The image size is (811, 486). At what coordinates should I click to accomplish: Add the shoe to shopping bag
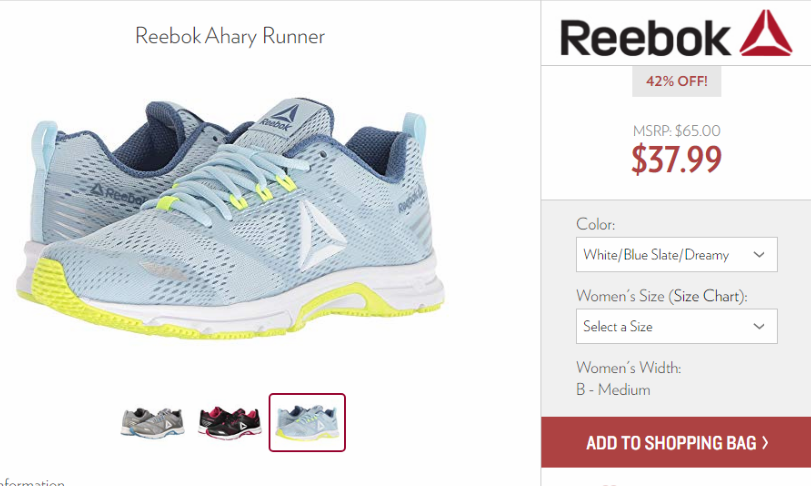click(x=676, y=443)
